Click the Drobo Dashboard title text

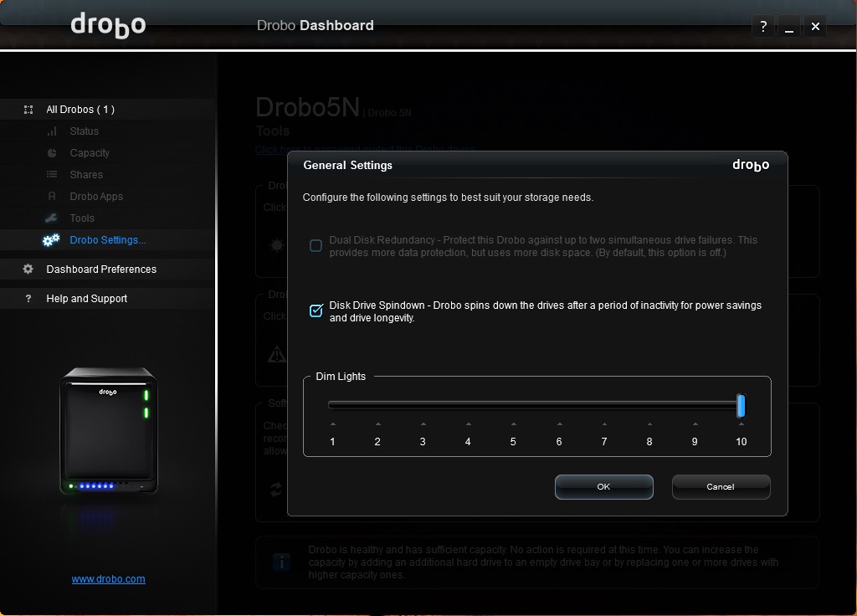[x=316, y=26]
